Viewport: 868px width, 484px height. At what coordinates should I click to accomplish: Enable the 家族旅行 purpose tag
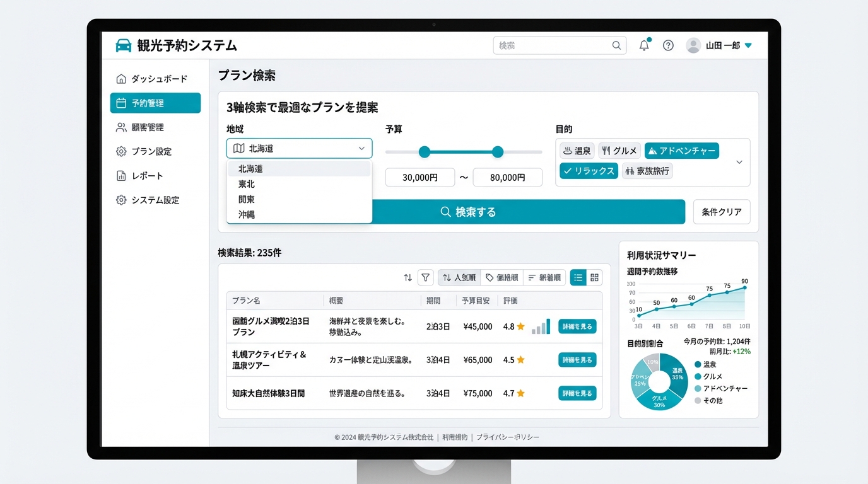coord(647,170)
